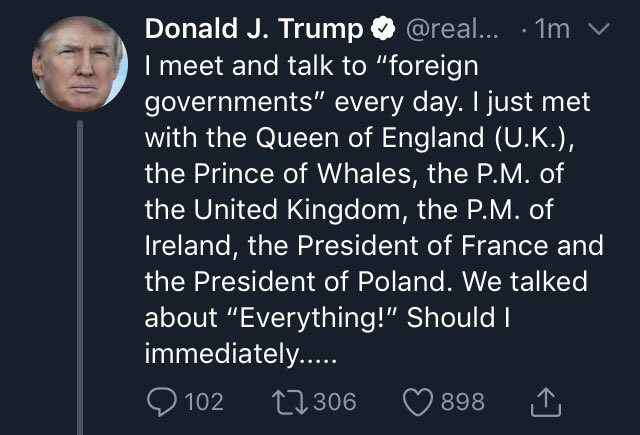Click the "Prince of Whales" tweet text

pyautogui.click(x=287, y=174)
